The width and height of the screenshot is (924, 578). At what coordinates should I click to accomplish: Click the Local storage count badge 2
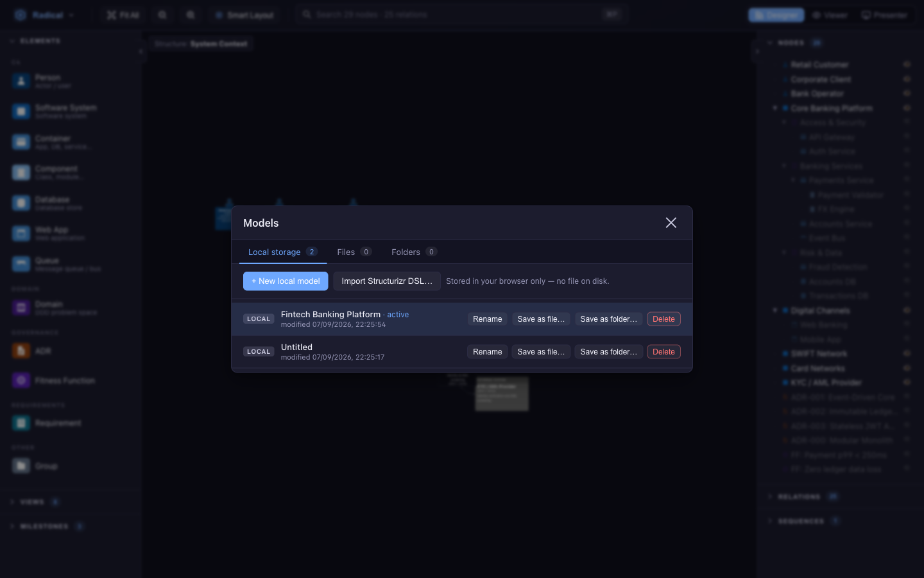tap(312, 252)
